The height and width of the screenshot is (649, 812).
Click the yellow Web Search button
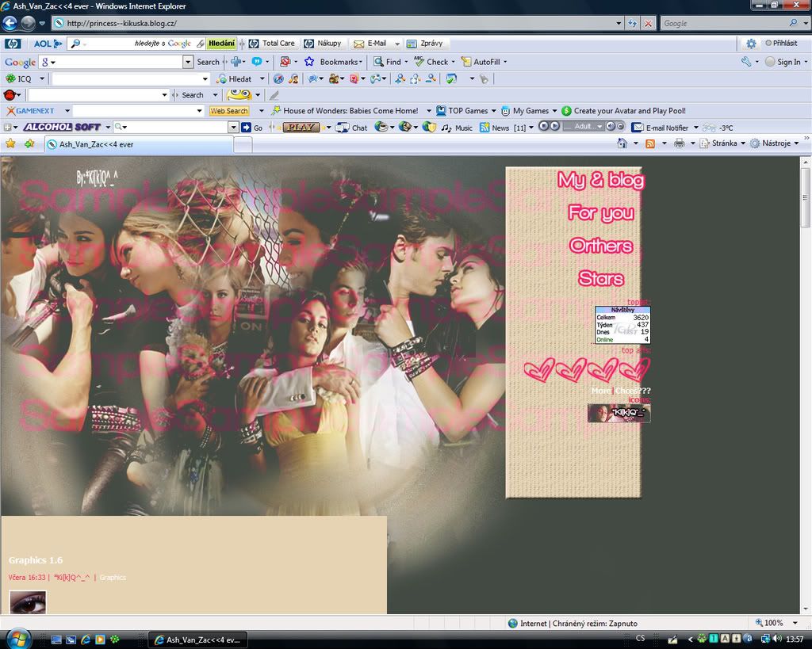[x=228, y=111]
